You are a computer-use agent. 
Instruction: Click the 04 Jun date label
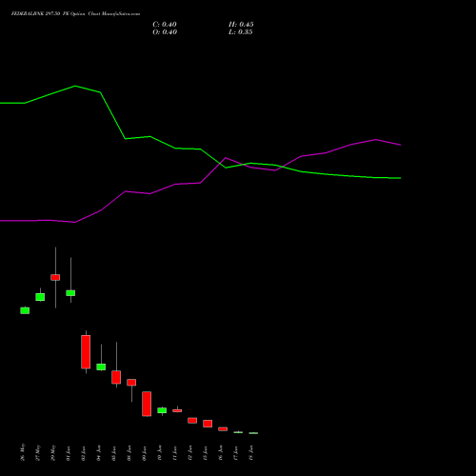point(99,453)
